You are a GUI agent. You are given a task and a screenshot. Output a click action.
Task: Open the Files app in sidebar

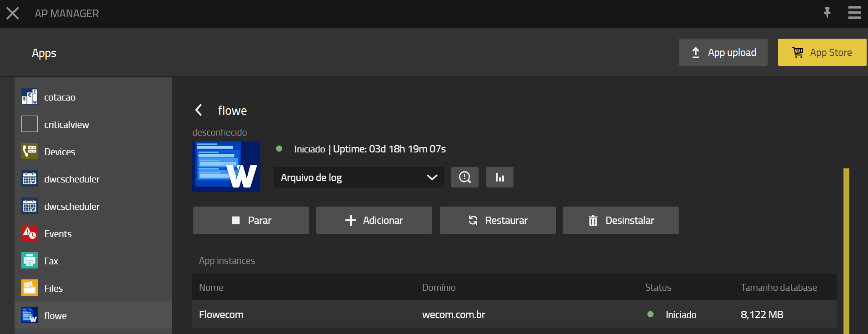[53, 288]
